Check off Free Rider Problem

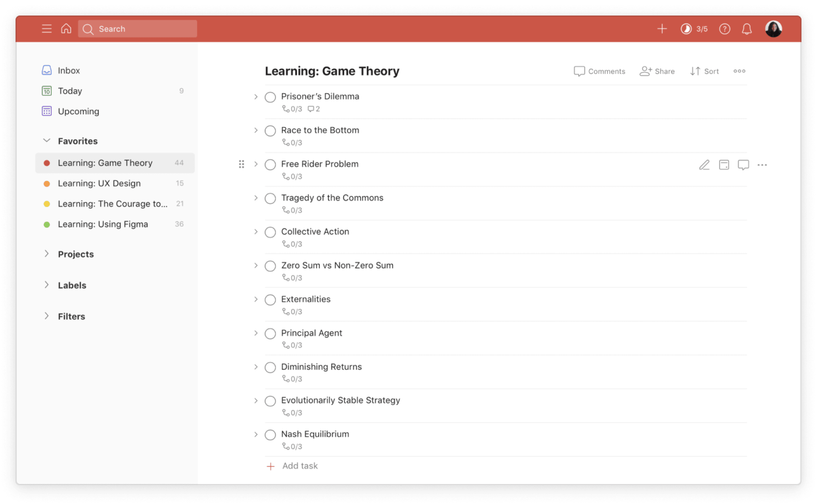[x=270, y=165]
